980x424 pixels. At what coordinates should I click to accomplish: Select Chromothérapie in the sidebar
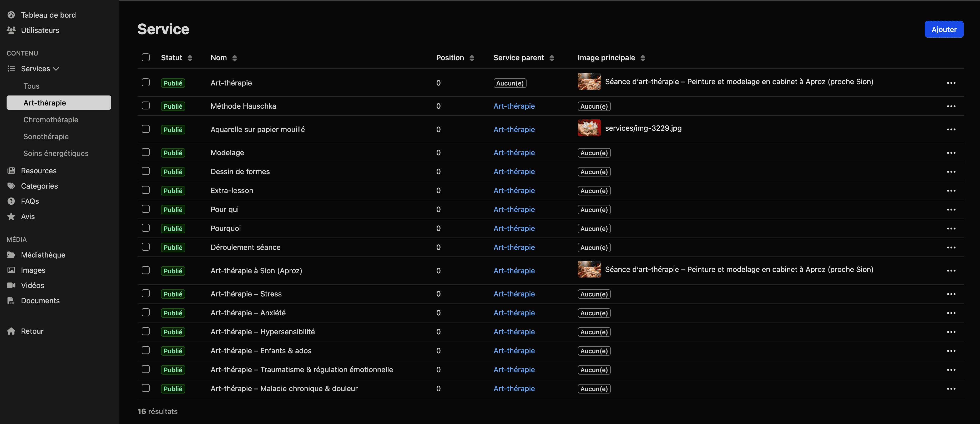coord(50,119)
